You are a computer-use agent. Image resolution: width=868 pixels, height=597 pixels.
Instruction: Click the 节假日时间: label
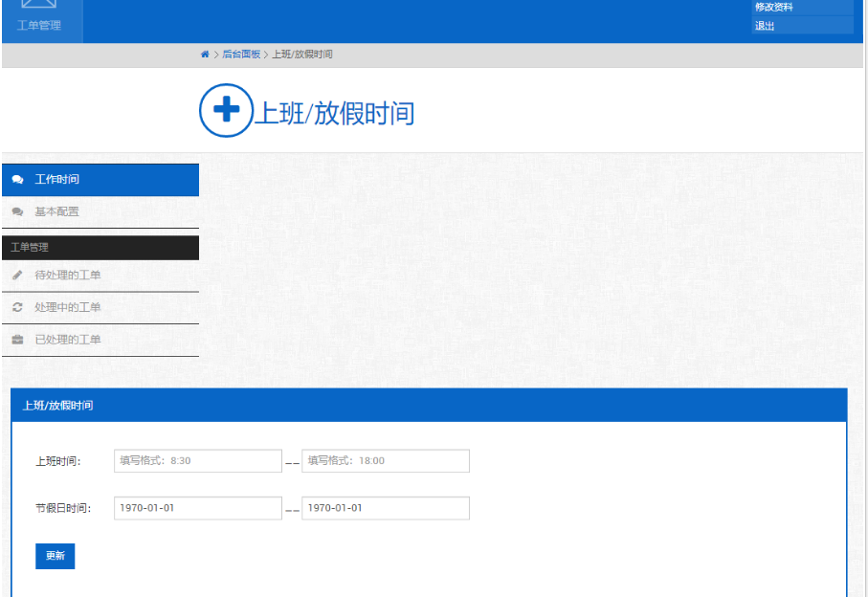coord(63,508)
